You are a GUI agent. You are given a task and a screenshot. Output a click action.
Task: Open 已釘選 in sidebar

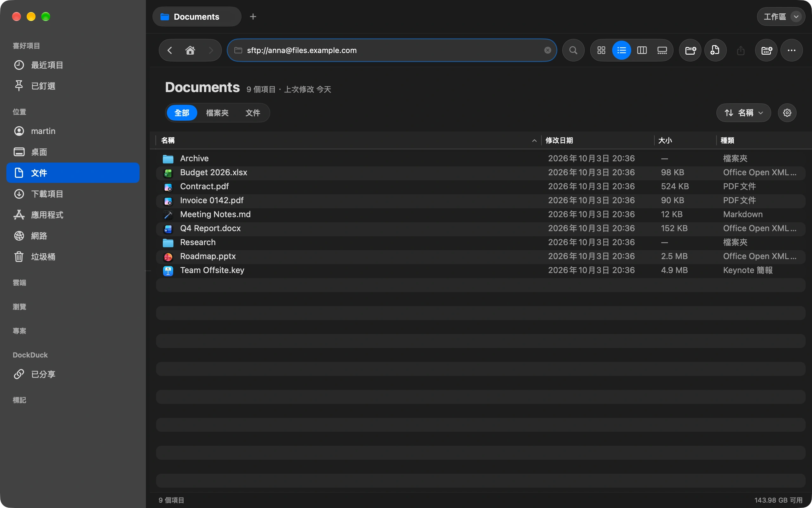(73, 86)
